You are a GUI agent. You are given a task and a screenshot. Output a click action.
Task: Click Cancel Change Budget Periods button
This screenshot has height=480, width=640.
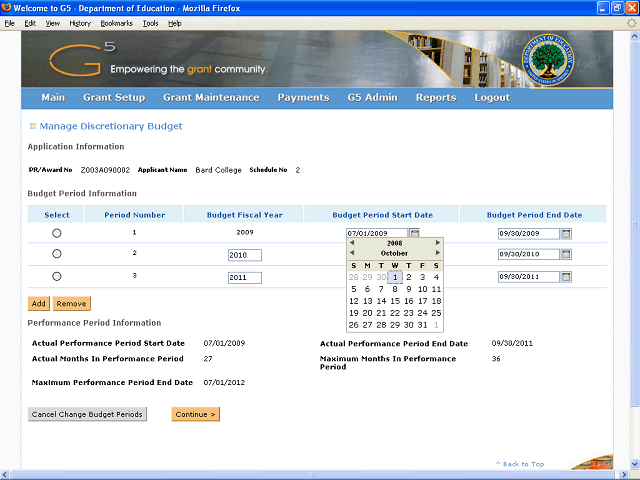pos(88,414)
